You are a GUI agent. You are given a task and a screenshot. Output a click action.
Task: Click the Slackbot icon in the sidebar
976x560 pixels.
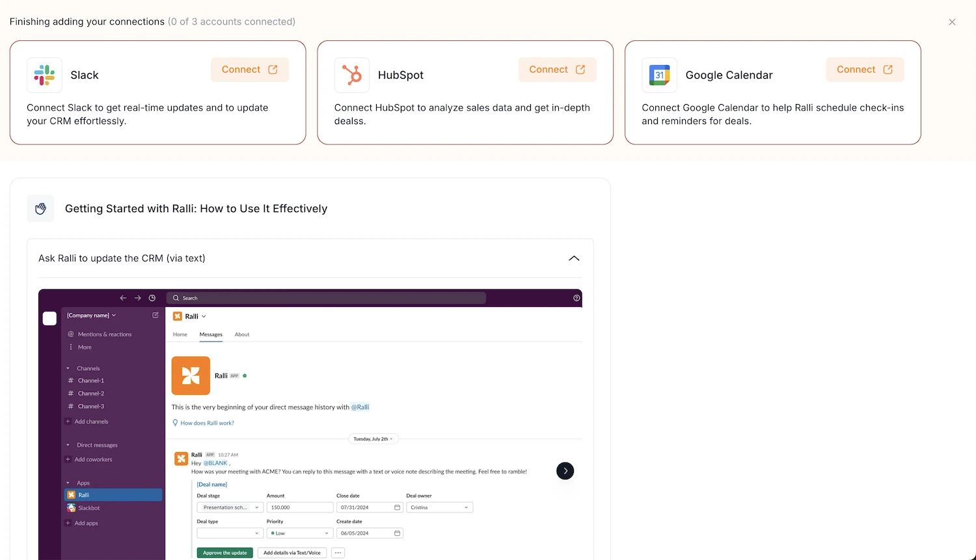click(x=72, y=507)
